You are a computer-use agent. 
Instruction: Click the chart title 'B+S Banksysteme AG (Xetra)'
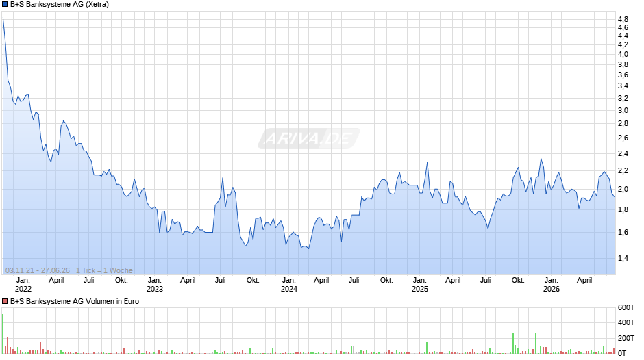click(60, 5)
